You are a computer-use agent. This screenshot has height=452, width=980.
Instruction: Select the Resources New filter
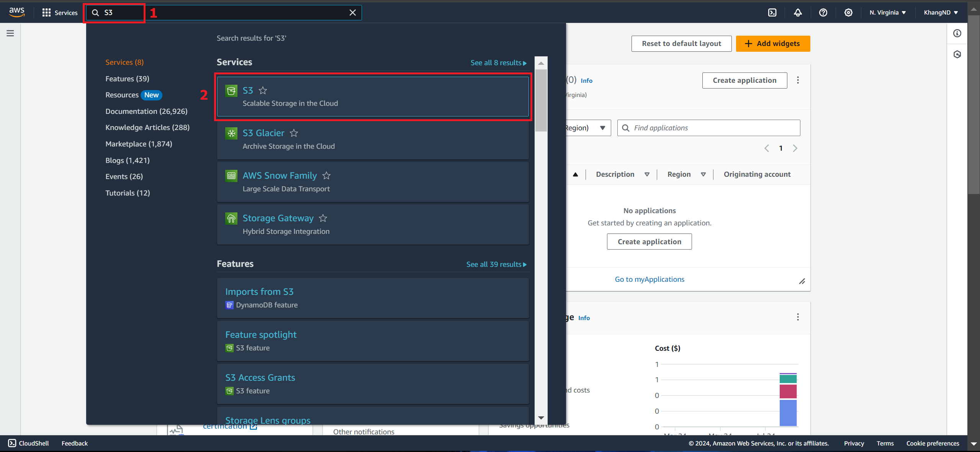(134, 95)
